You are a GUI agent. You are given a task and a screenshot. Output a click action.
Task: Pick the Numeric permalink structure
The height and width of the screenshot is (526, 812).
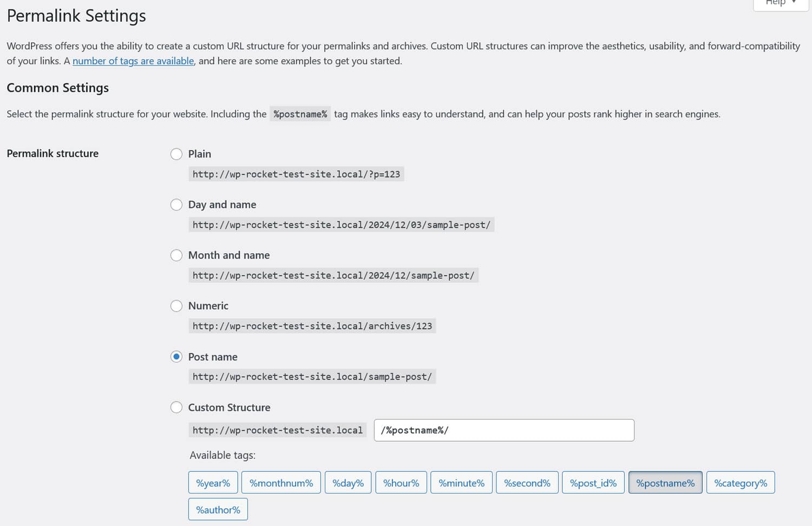(176, 306)
